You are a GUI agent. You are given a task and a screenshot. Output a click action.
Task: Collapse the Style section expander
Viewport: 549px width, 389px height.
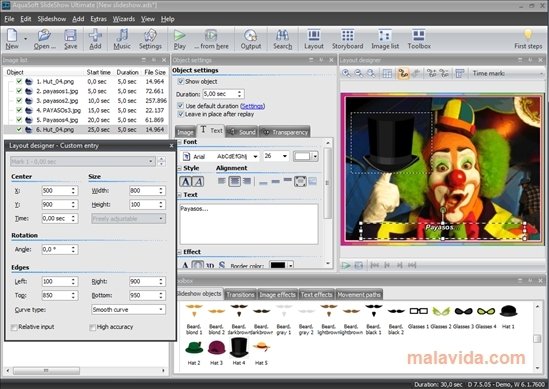pyautogui.click(x=180, y=168)
